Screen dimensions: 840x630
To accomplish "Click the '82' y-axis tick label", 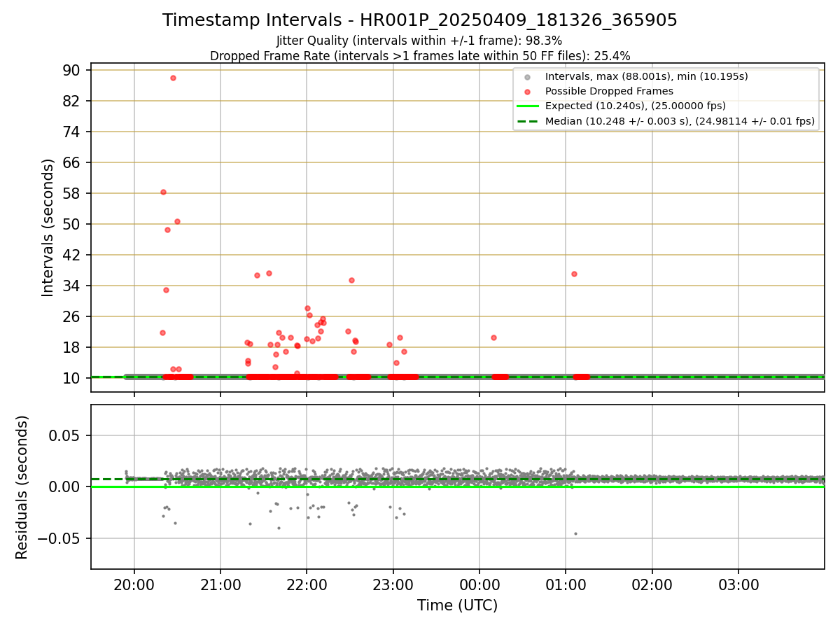I will pyautogui.click(x=73, y=101).
